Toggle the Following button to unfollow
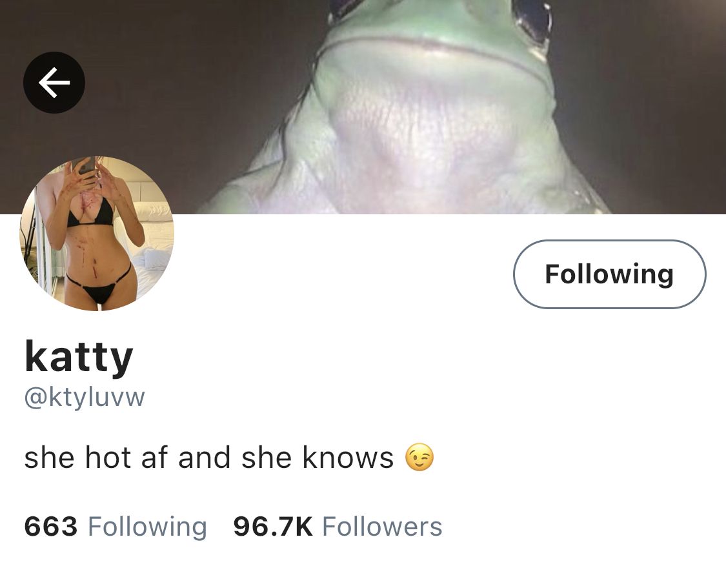The image size is (726, 588). (x=609, y=274)
